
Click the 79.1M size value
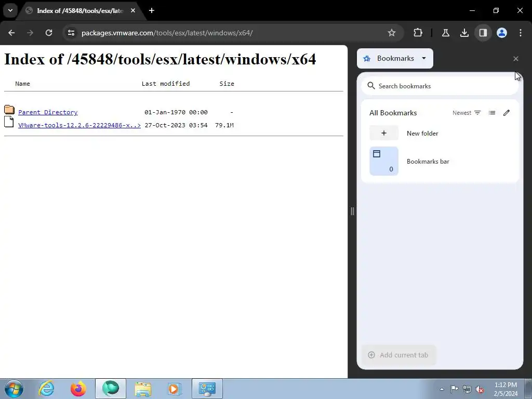224,125
